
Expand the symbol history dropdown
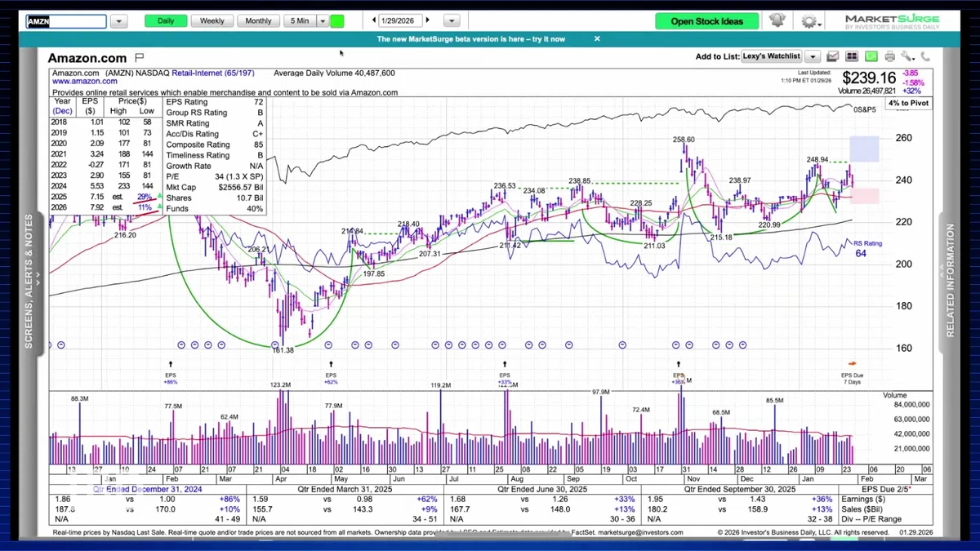coord(118,21)
